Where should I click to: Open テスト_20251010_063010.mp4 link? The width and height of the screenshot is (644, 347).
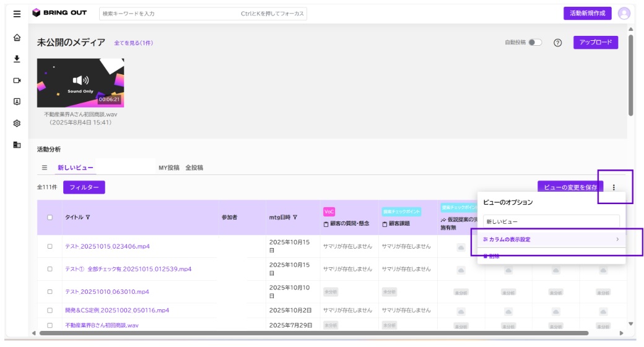click(x=107, y=291)
